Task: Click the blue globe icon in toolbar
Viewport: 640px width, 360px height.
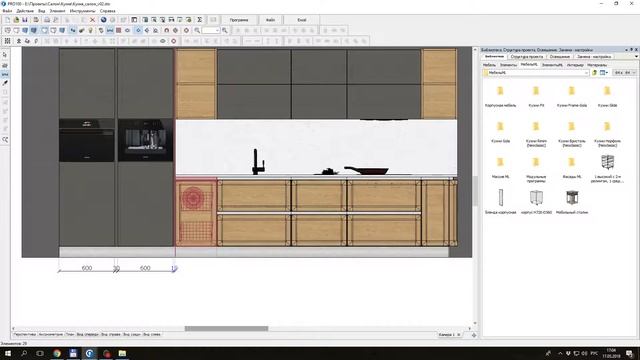Action: (x=104, y=20)
